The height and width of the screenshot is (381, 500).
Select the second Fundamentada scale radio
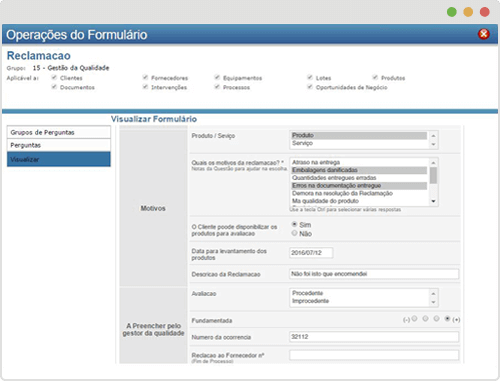pos(425,319)
